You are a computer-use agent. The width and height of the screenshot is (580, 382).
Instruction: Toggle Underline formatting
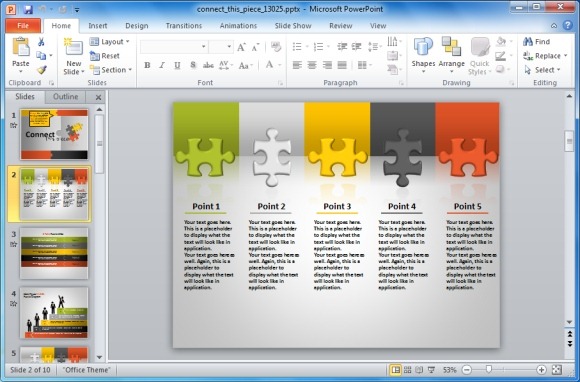pos(177,65)
